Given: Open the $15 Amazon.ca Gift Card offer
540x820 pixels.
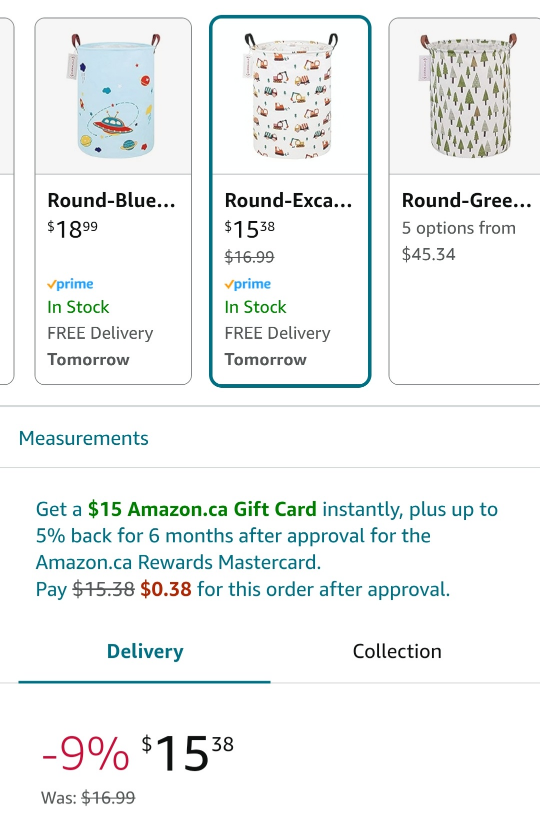Looking at the screenshot, I should (202, 509).
